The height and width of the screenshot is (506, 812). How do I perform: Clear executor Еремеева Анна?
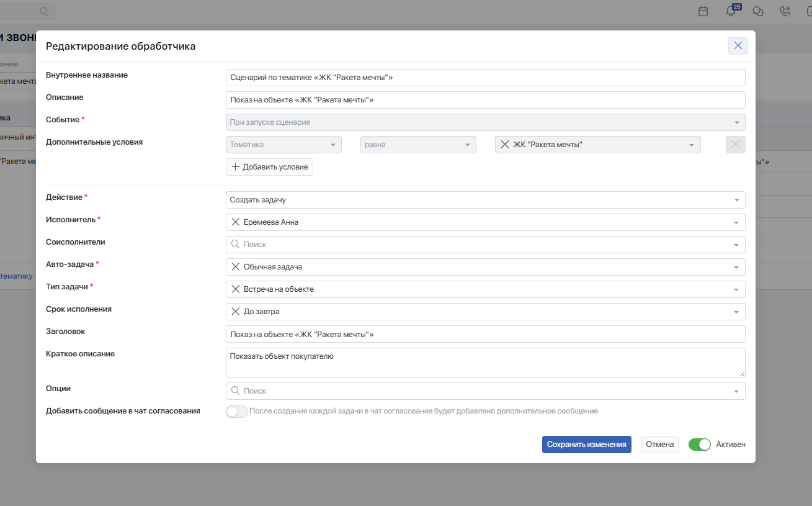tap(235, 222)
